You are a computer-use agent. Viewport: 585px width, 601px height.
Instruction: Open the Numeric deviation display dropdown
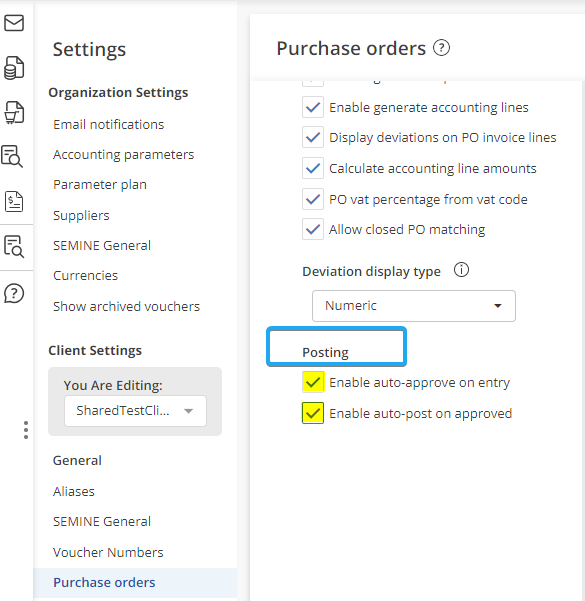pos(414,306)
